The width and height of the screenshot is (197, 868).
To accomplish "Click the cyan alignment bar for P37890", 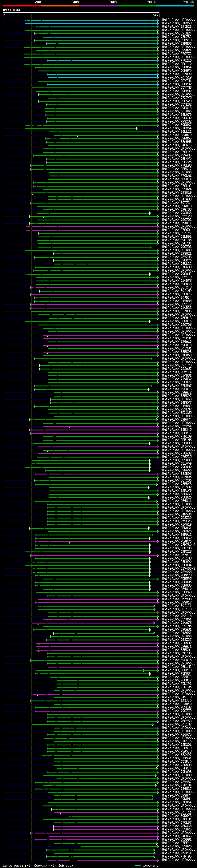I will point(103,74).
